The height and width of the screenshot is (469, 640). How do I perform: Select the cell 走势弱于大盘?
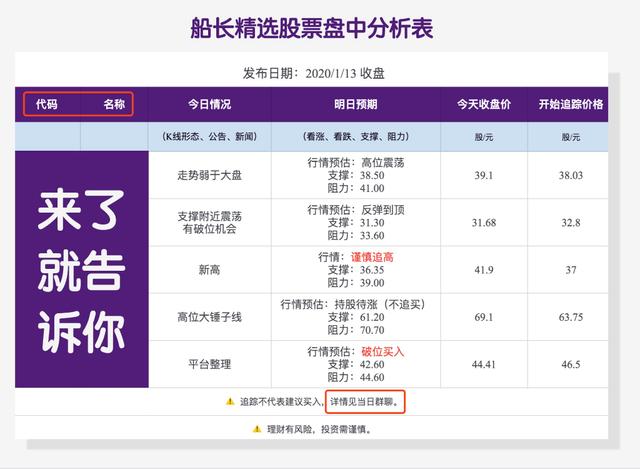pos(209,175)
